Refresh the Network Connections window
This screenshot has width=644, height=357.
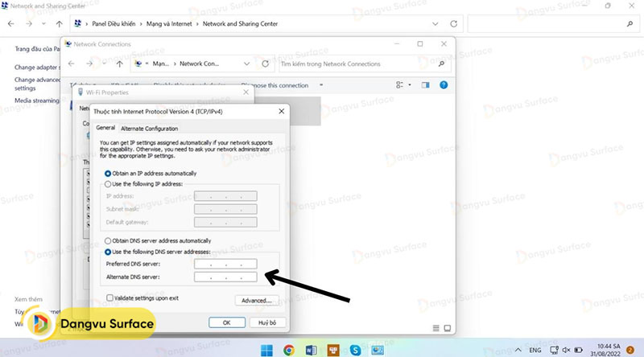[266, 64]
